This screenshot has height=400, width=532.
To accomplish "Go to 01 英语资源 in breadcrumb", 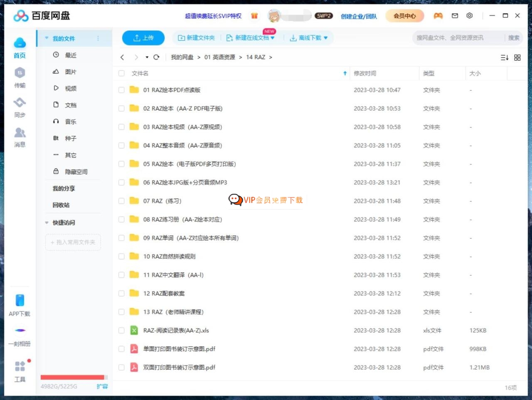I will [x=219, y=57].
